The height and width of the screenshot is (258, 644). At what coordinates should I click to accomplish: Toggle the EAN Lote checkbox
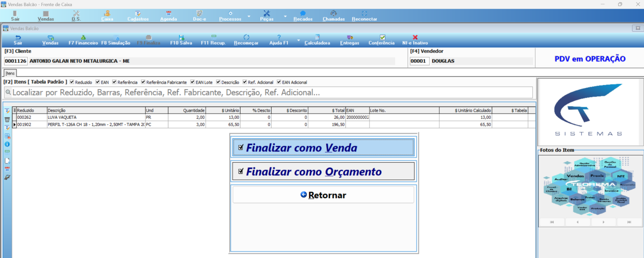pyautogui.click(x=192, y=82)
